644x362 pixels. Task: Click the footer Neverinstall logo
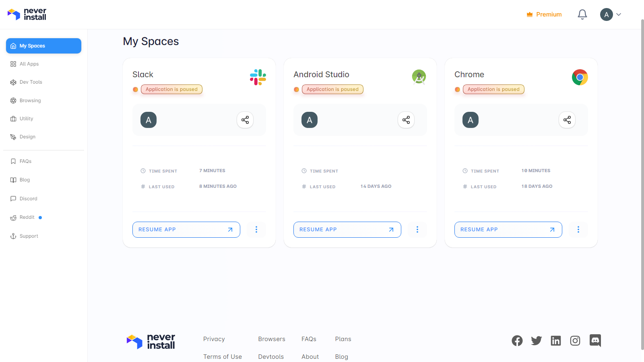151,341
